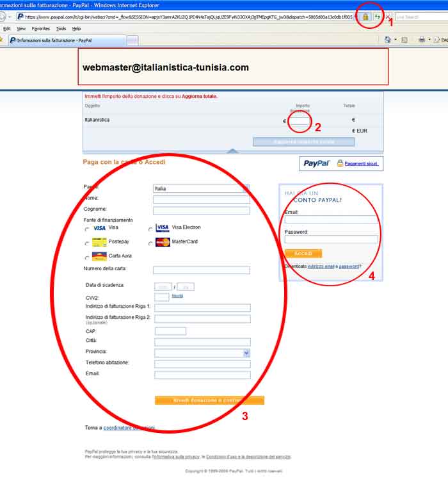Click the Aggiorna totale button
Image resolution: width=448 pixels, height=481 pixels.
[303, 142]
